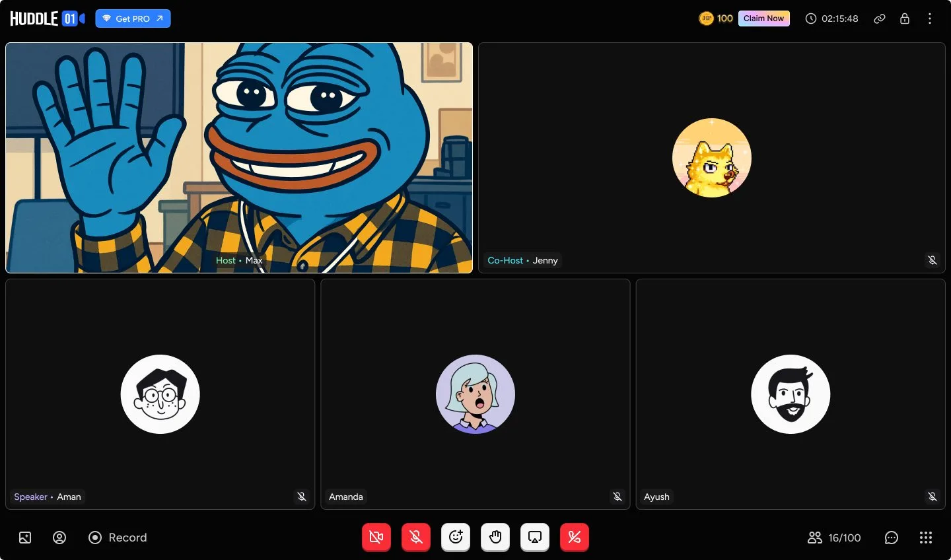
Task: Open the avatar profile icon
Action: click(59, 538)
